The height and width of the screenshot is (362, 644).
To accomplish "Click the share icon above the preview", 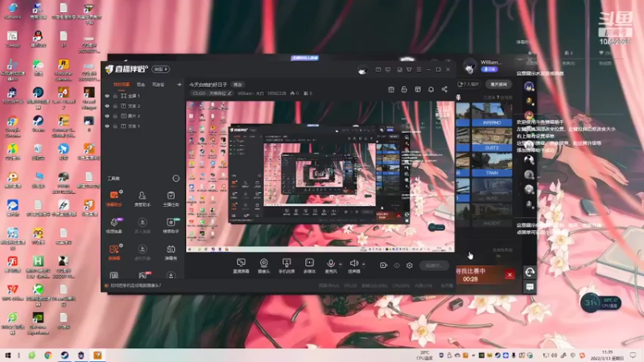I will click(444, 89).
